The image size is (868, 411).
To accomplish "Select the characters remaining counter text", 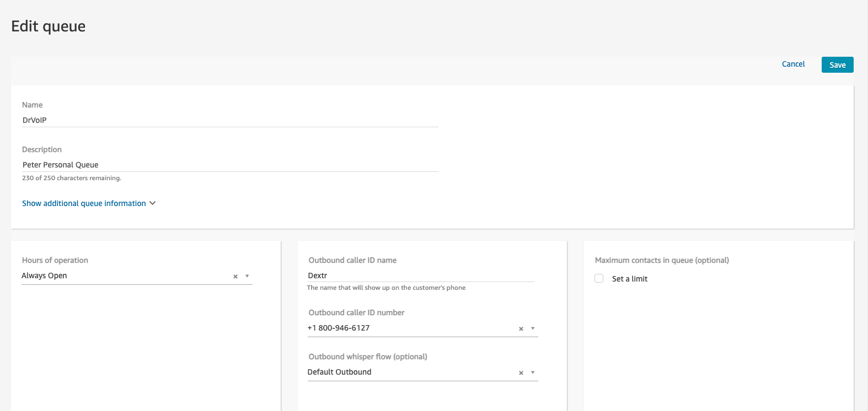I will [x=72, y=178].
